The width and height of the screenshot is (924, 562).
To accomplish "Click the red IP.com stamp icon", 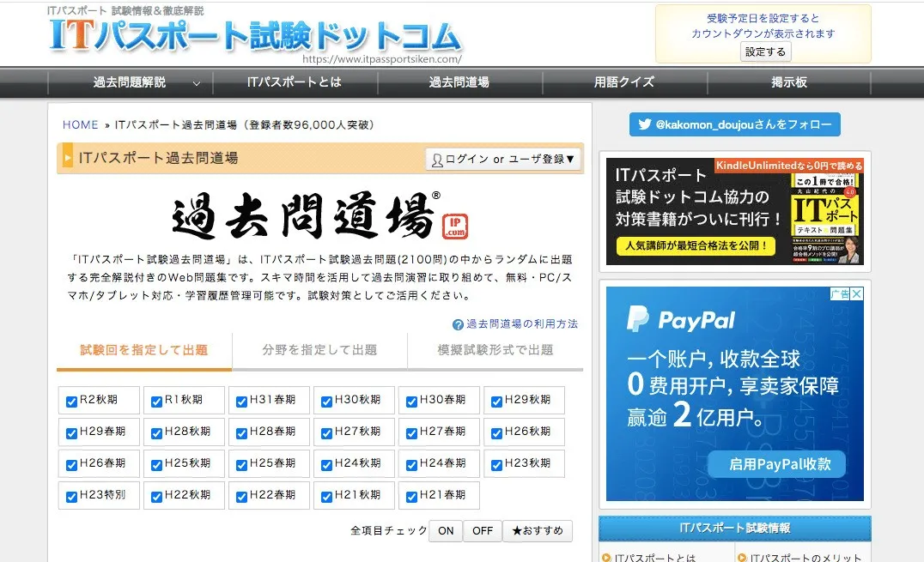I will (x=455, y=227).
